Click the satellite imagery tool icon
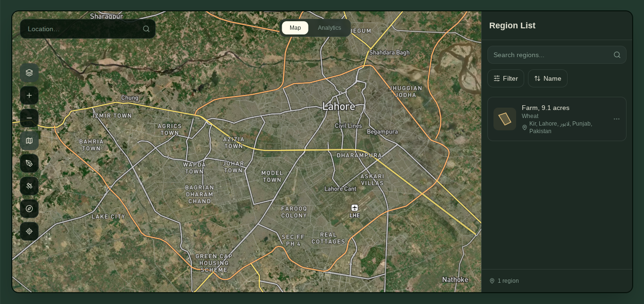The image size is (644, 304). pyautogui.click(x=29, y=186)
